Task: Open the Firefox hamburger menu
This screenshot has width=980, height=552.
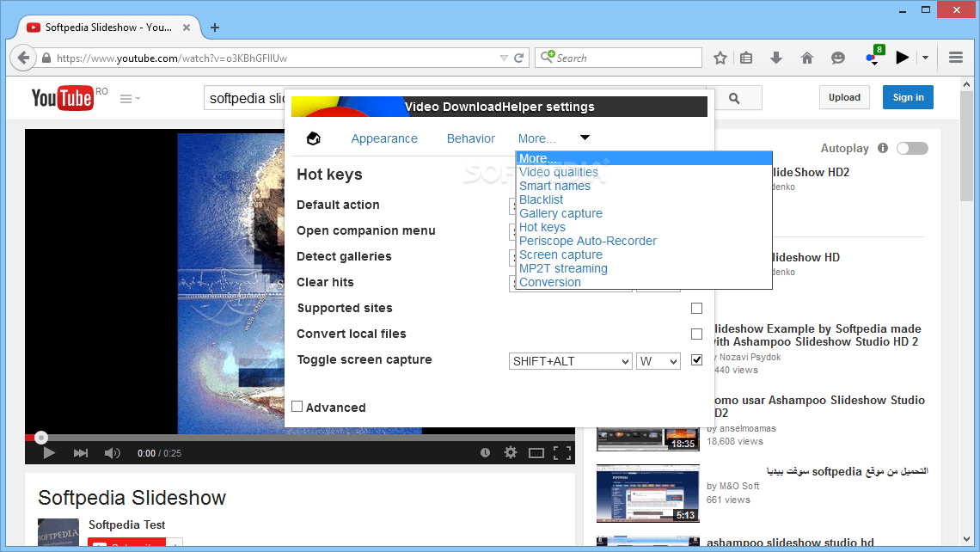Action: point(955,57)
